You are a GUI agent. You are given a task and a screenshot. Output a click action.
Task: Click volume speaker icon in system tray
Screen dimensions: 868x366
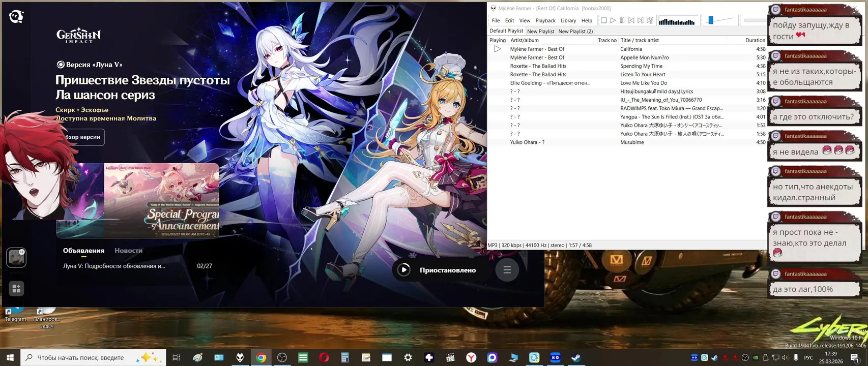786,357
